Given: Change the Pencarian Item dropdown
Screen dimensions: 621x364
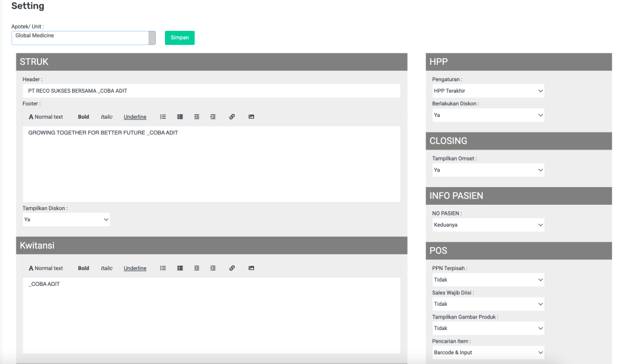Looking at the screenshot, I should [x=488, y=352].
